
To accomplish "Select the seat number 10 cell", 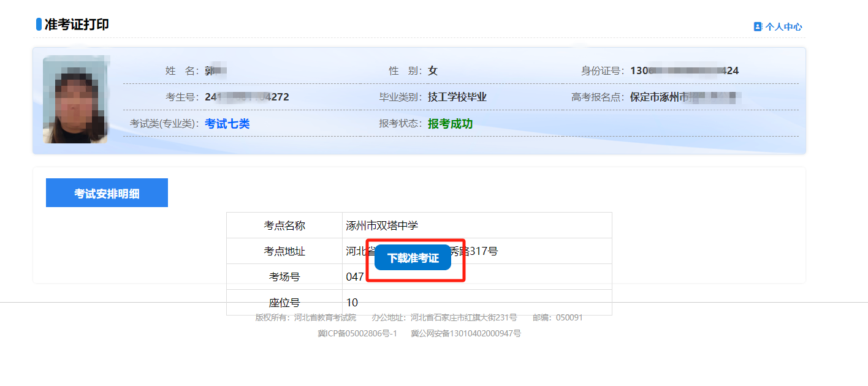I will pyautogui.click(x=352, y=303).
